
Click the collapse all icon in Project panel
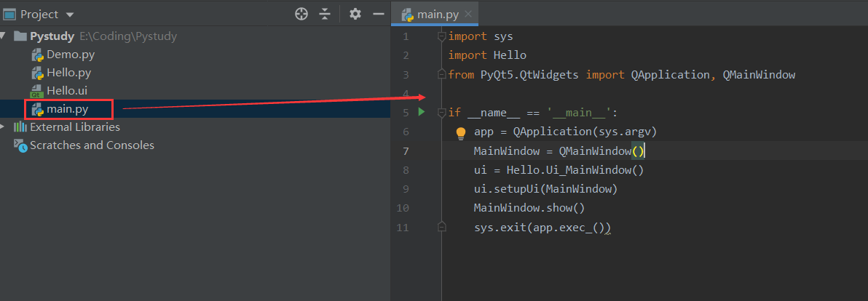(x=325, y=14)
